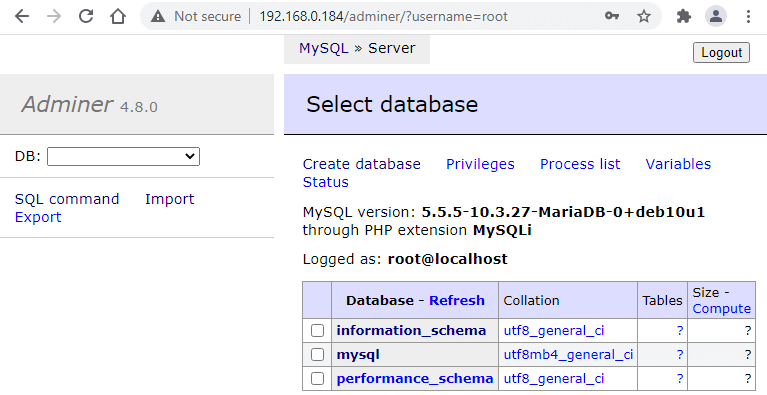Open the Status link

click(x=326, y=182)
